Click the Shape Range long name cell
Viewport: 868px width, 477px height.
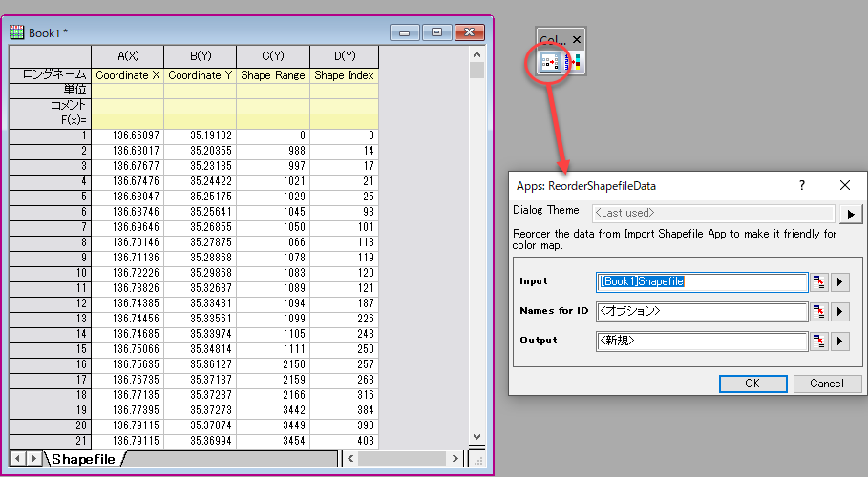273,75
